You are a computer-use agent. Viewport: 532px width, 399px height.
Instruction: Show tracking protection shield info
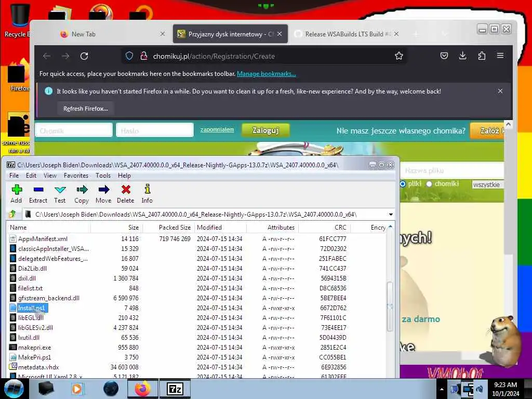tap(129, 56)
